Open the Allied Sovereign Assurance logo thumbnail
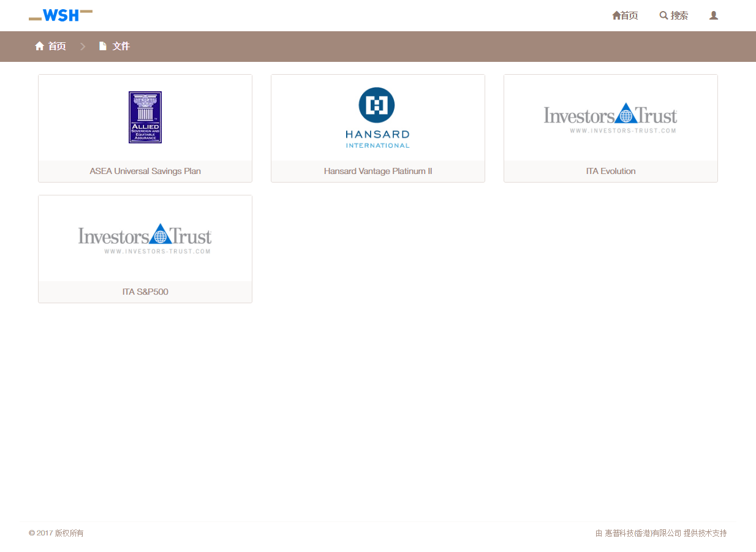The width and height of the screenshot is (756, 552). (x=145, y=117)
